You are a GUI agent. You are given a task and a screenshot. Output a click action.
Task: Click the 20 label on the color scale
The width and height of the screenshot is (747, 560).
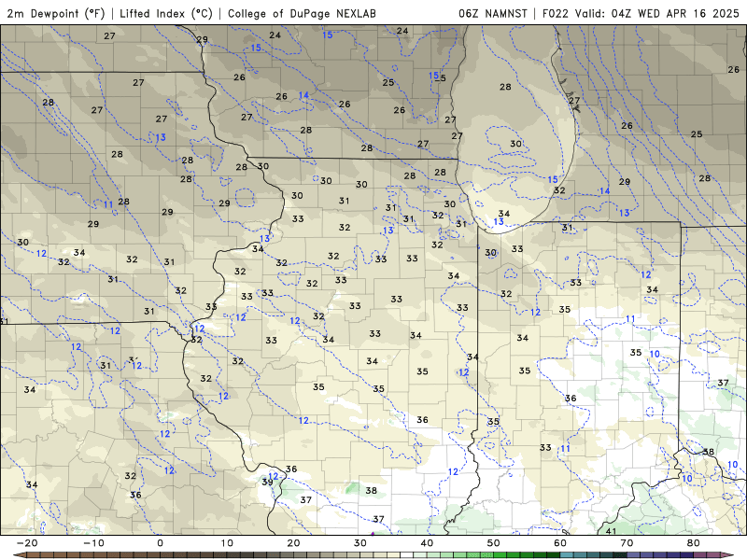(x=293, y=543)
